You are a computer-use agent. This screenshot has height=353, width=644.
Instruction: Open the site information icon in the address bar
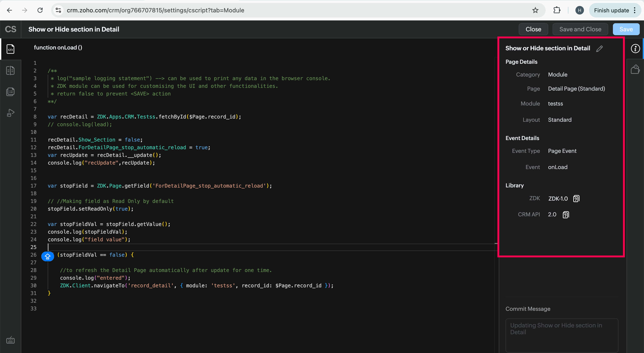[58, 10]
